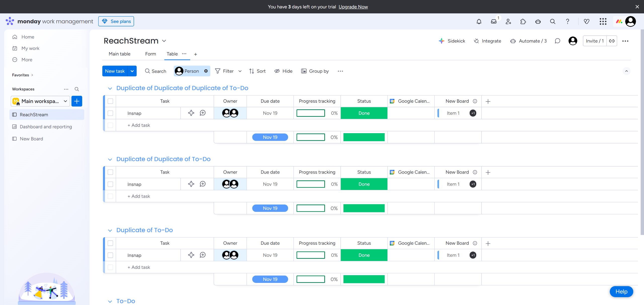
Task: Collapse the Duplicate of Duplicate of Duplicate of To-Do group
Action: tap(110, 88)
